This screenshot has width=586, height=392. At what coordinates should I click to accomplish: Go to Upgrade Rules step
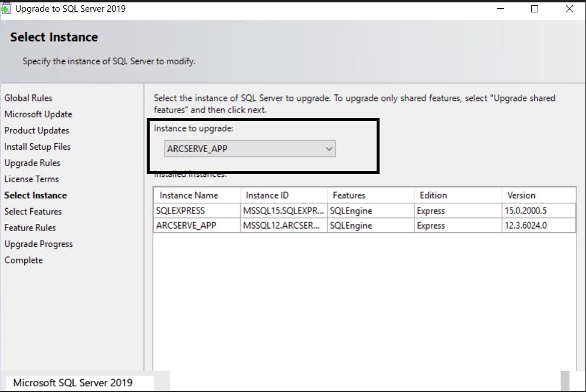tap(32, 163)
